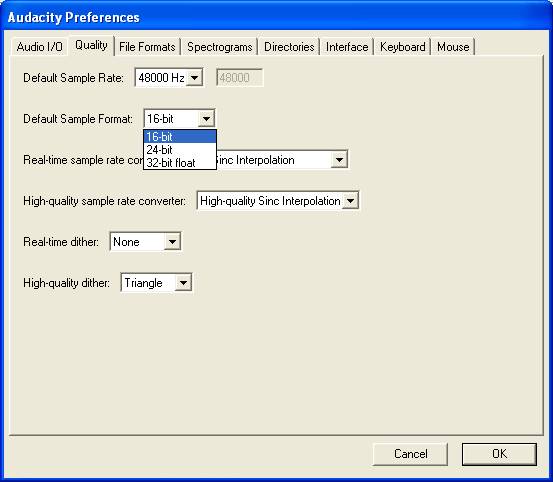
Task: Confirm preferences with the OK button
Action: (499, 454)
